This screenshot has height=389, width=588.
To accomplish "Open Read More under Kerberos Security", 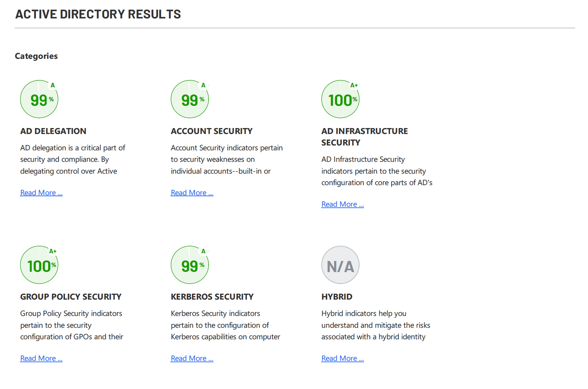I will click(192, 358).
